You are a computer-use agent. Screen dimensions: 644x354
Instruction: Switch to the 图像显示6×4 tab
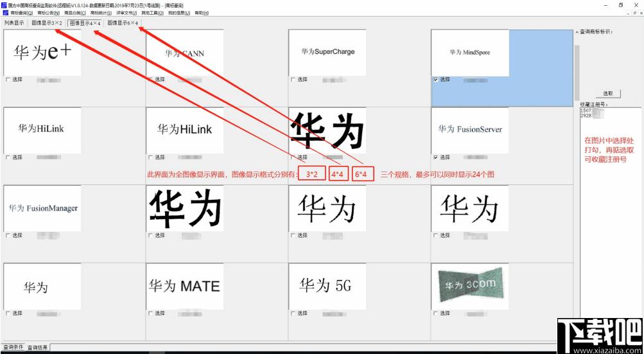[123, 23]
